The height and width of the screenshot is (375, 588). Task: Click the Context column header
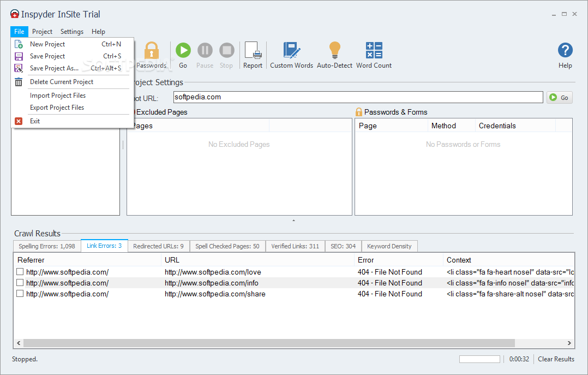[x=509, y=260]
